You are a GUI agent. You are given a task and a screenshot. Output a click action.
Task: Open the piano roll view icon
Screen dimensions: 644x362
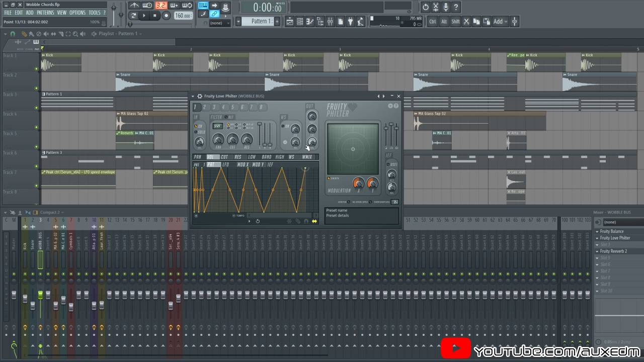(x=310, y=21)
